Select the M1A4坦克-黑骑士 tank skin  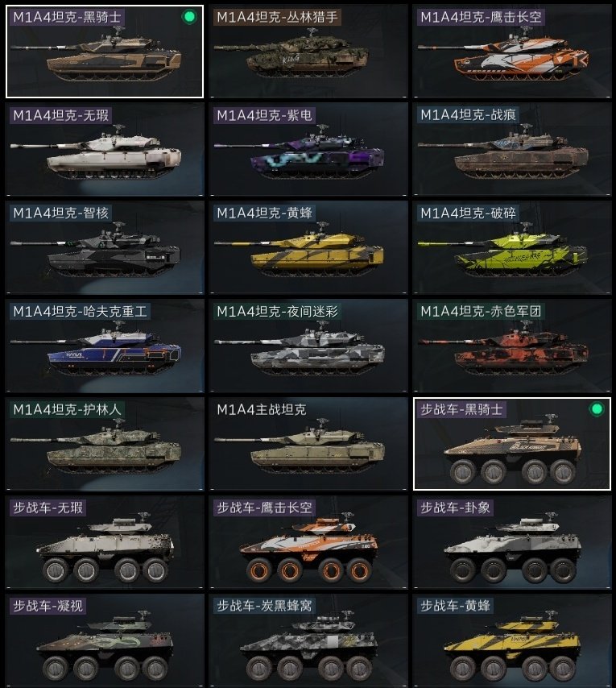[105, 52]
